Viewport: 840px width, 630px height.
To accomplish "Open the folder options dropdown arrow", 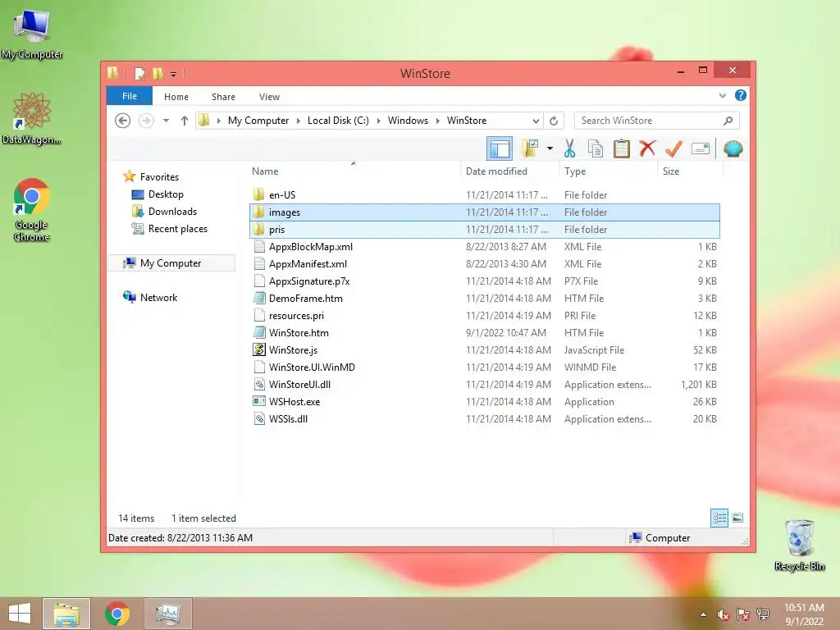I will 550,149.
